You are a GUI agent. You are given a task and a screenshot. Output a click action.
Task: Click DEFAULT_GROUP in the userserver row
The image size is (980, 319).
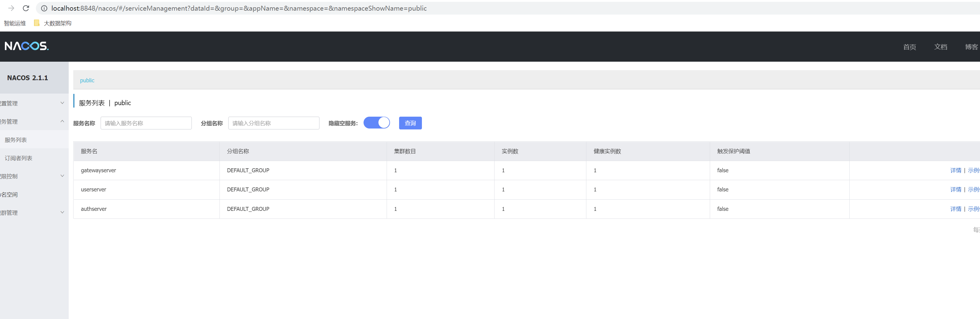248,189
